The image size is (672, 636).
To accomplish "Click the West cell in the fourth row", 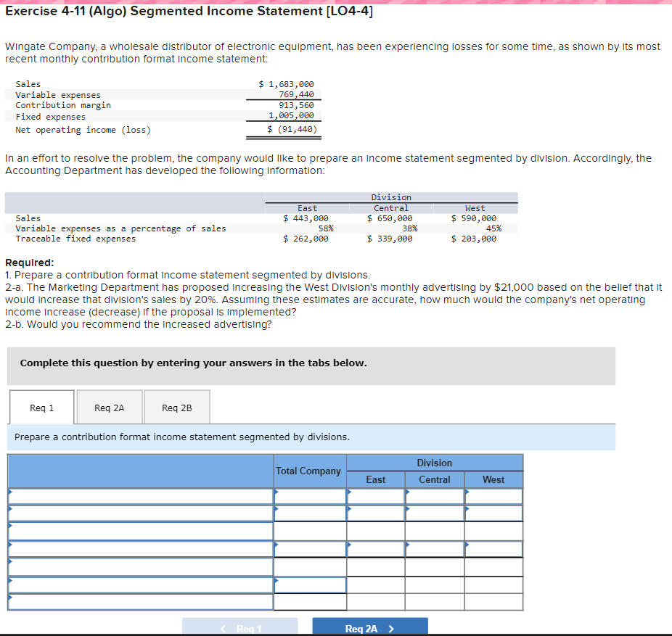I will click(493, 549).
